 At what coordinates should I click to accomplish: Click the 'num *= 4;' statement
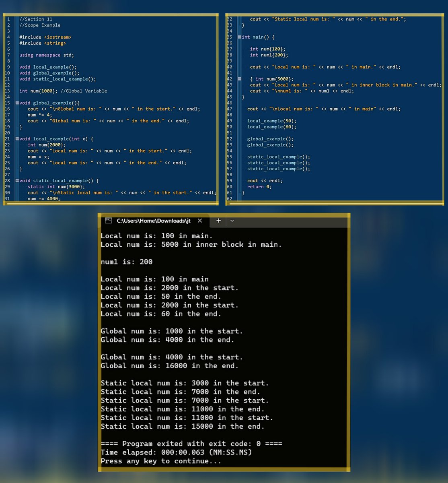coord(40,115)
